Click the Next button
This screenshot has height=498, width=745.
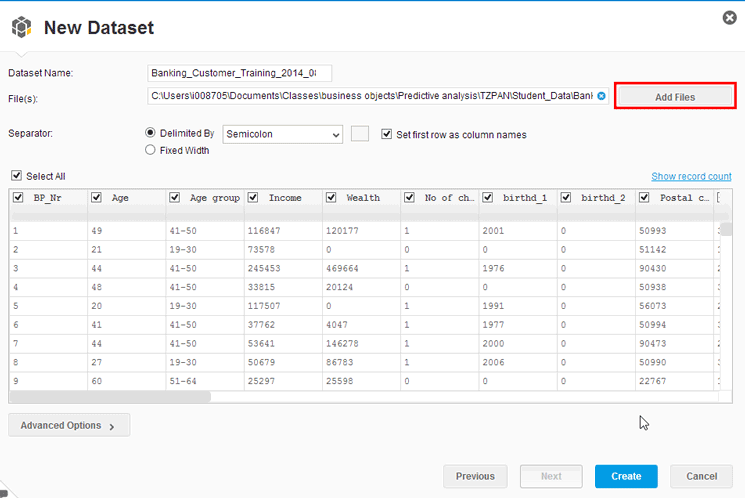point(551,476)
